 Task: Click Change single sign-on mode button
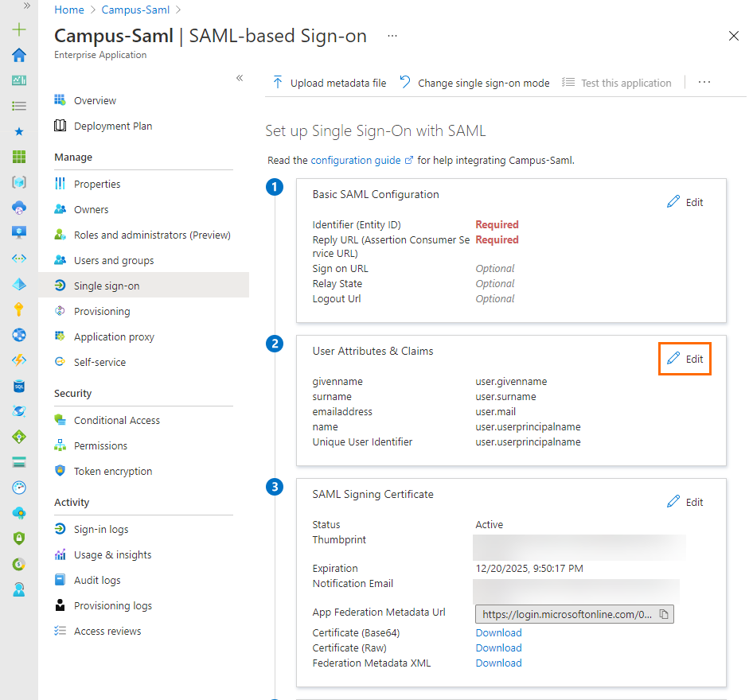click(474, 83)
